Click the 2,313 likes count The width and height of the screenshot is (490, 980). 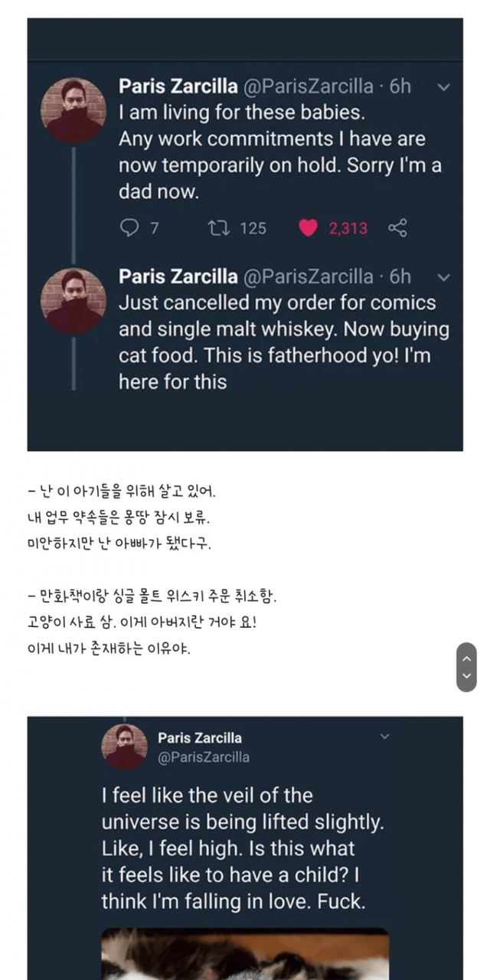click(x=348, y=228)
